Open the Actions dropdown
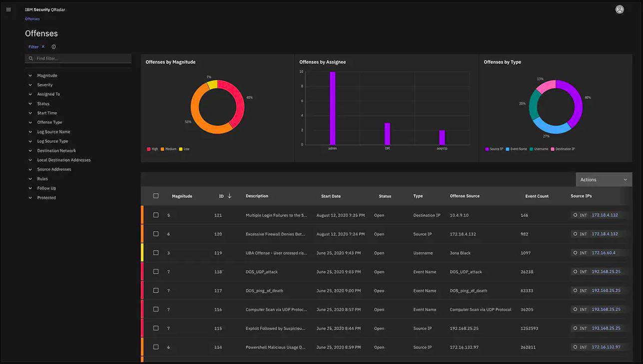643x364 pixels. coord(604,180)
